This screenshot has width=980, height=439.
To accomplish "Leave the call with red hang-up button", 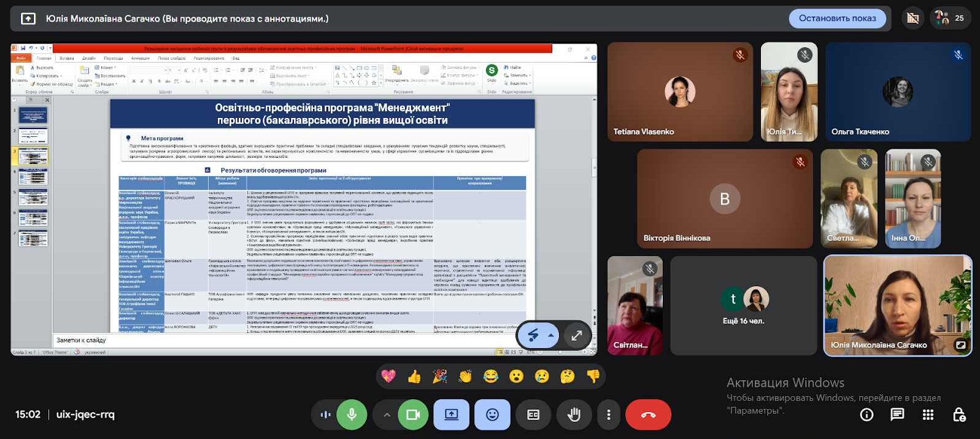I will (648, 414).
